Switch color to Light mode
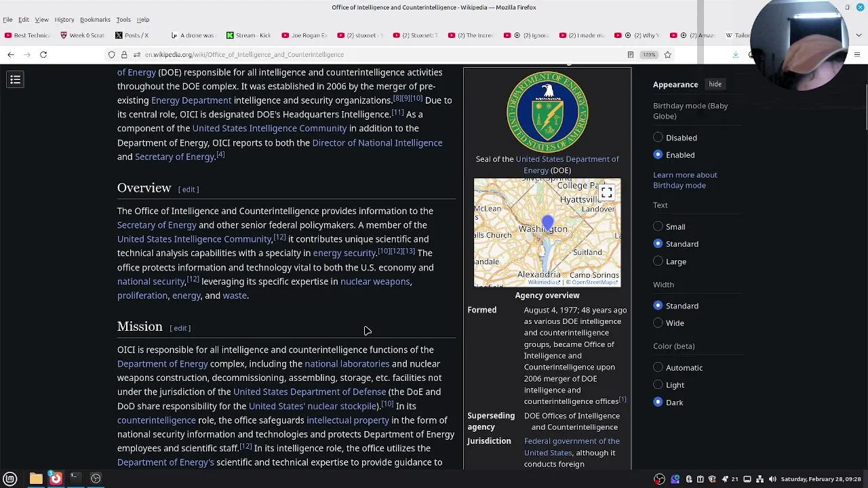The image size is (868, 488). [658, 385]
